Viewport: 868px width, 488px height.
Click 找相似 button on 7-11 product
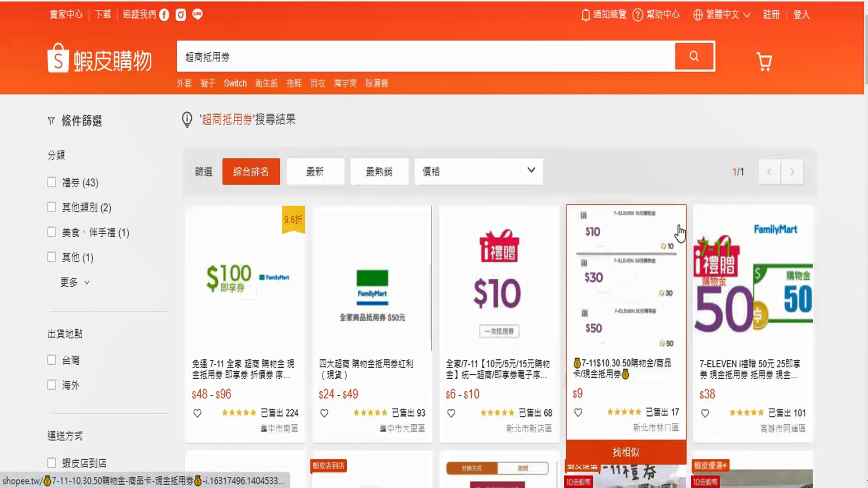(x=626, y=452)
